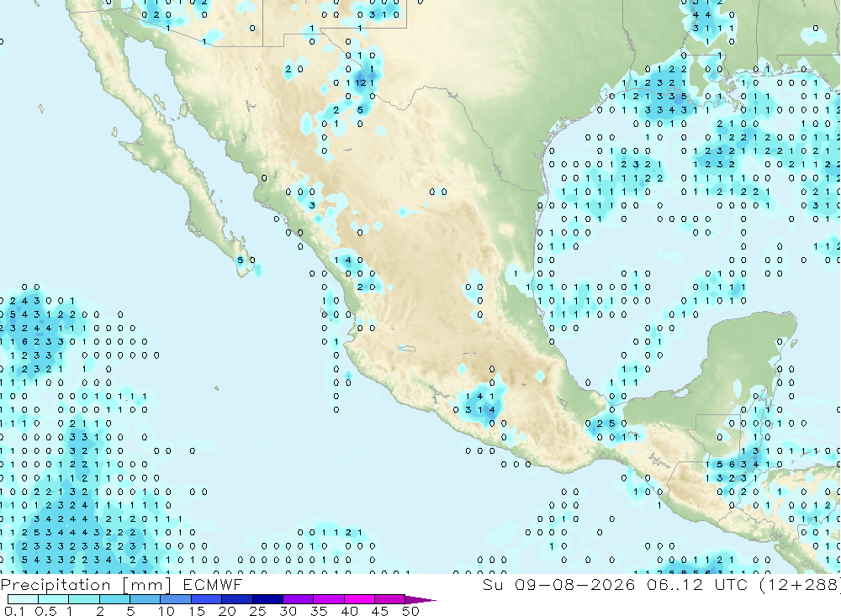Click the '[mm]' unit label
The image size is (841, 616).
coord(146,585)
